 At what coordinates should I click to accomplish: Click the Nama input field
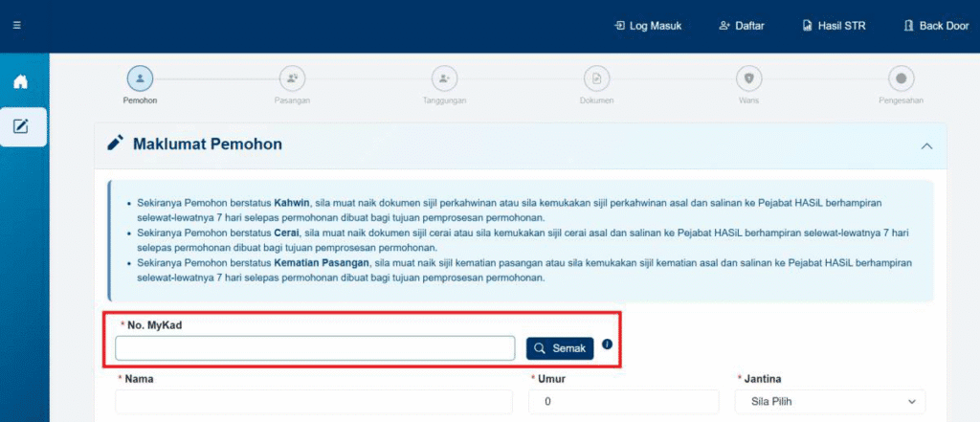tap(315, 402)
